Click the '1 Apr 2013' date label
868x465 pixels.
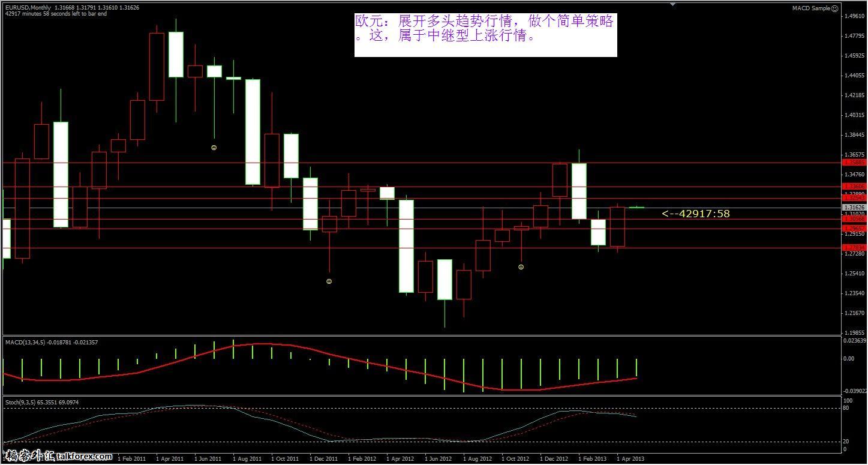coord(630,458)
